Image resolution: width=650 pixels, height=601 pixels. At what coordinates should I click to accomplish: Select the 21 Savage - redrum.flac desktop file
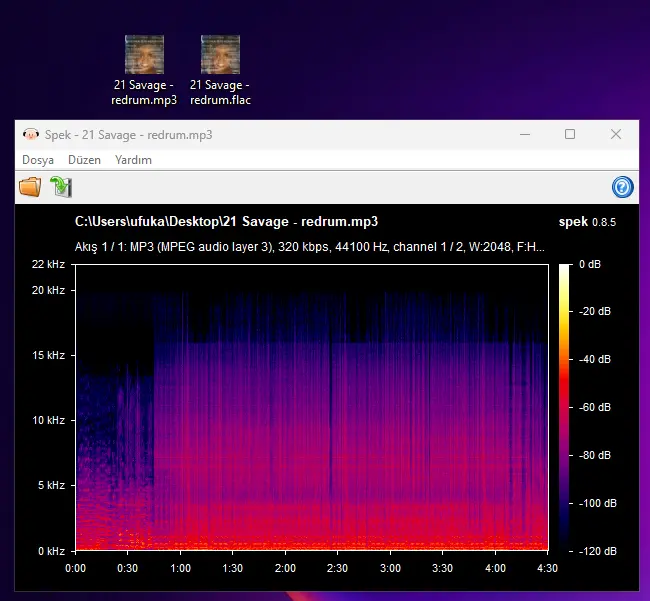(x=220, y=70)
